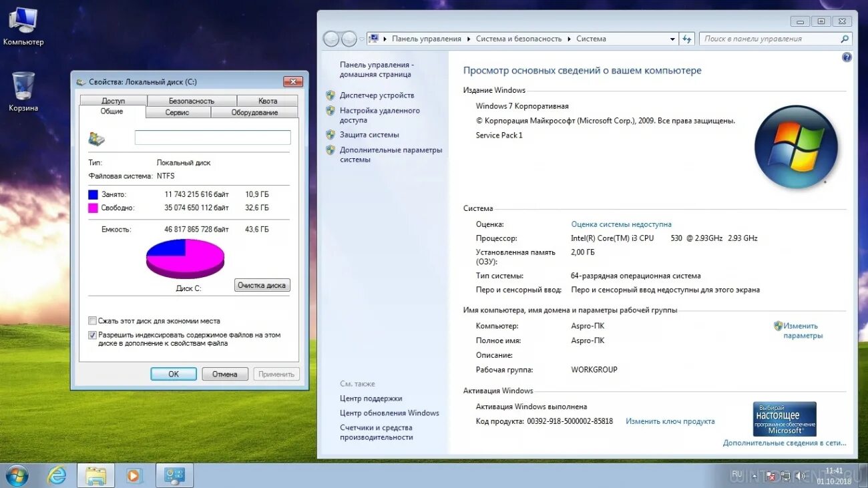Click Система и безопасность in the breadcrumb
The image size is (868, 488).
tap(519, 39)
